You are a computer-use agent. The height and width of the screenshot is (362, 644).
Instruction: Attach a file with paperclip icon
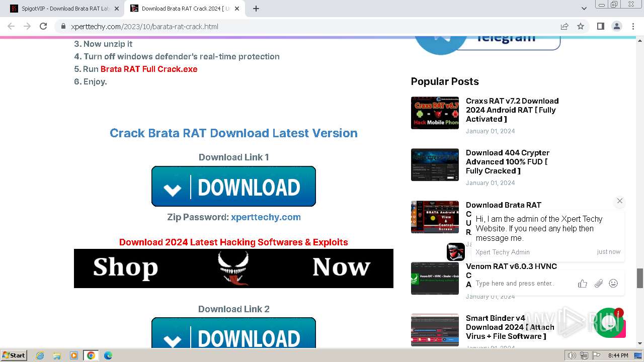[x=598, y=284]
